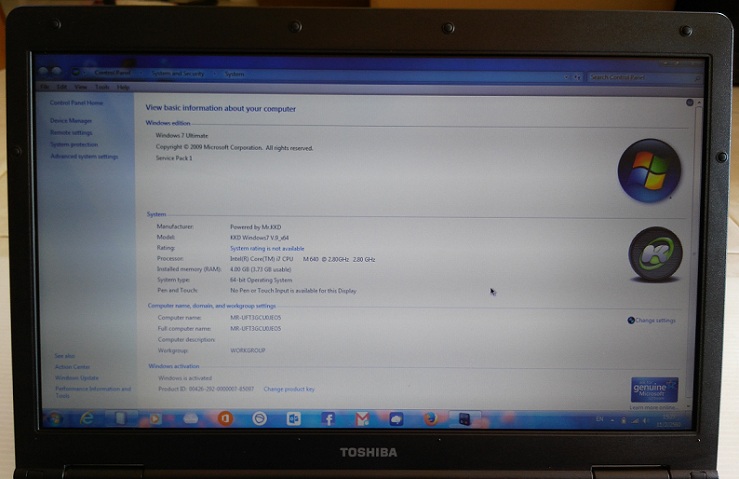Refresh the address bar view
The image size is (739, 479).
tap(577, 77)
